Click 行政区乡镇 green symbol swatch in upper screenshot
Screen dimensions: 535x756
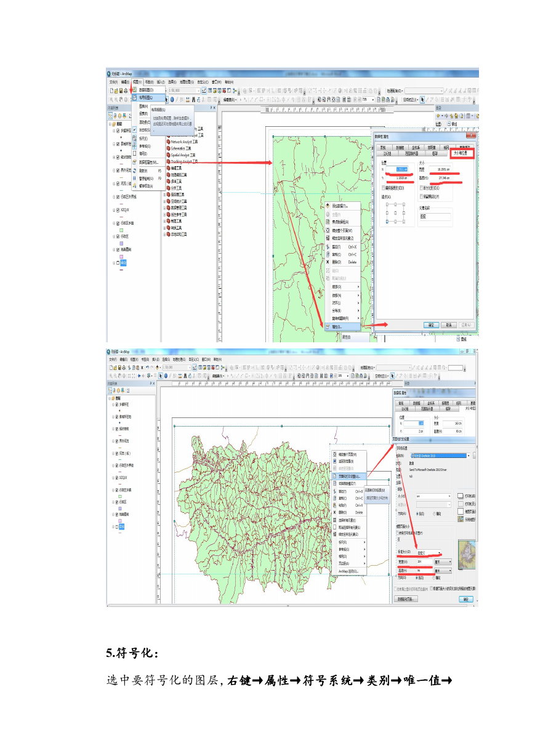(121, 230)
